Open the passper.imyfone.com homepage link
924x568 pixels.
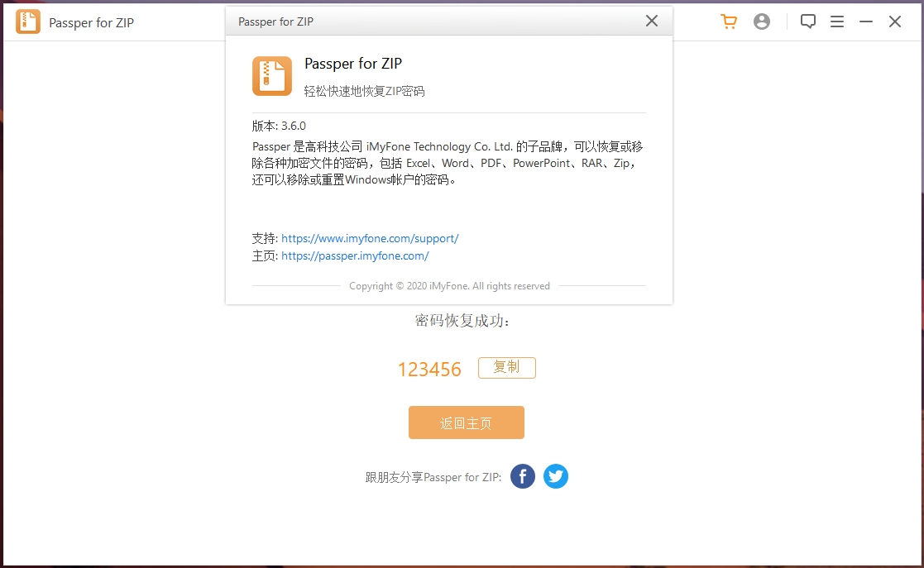[355, 255]
